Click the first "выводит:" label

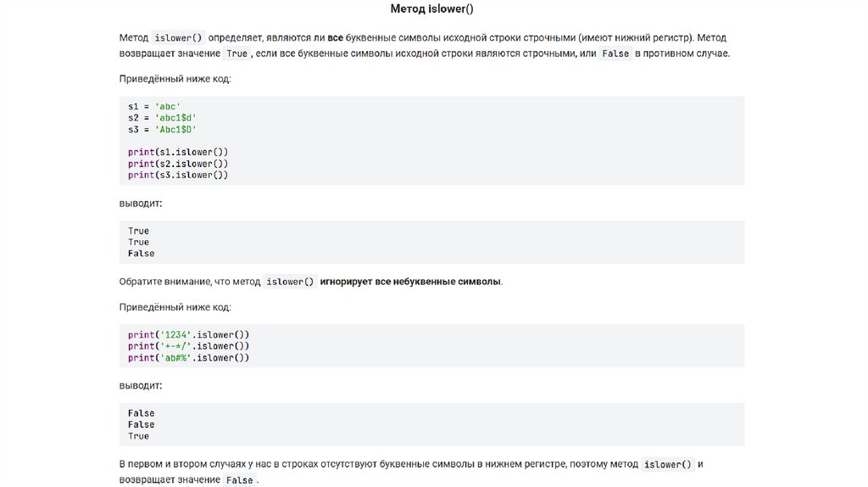140,204
